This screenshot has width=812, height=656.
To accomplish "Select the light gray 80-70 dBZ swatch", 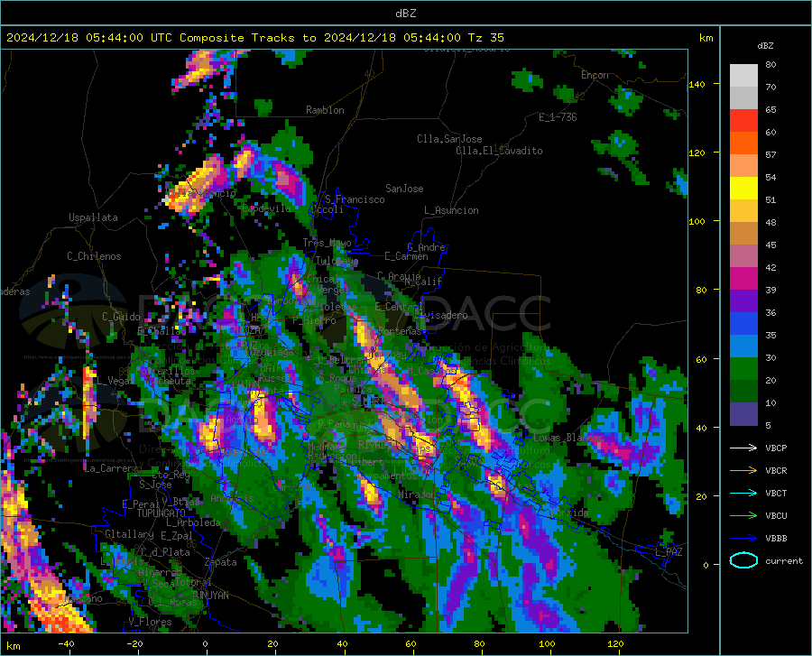I will pyautogui.click(x=743, y=76).
